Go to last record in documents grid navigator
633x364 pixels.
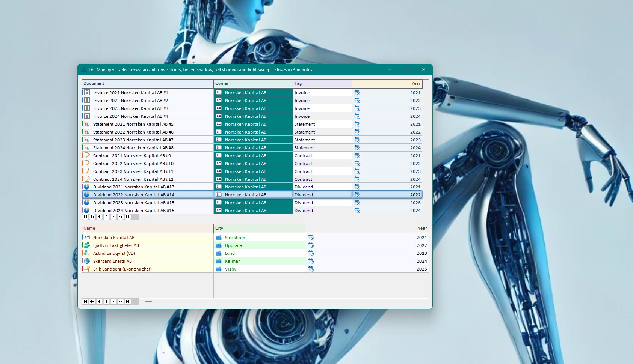click(x=128, y=217)
